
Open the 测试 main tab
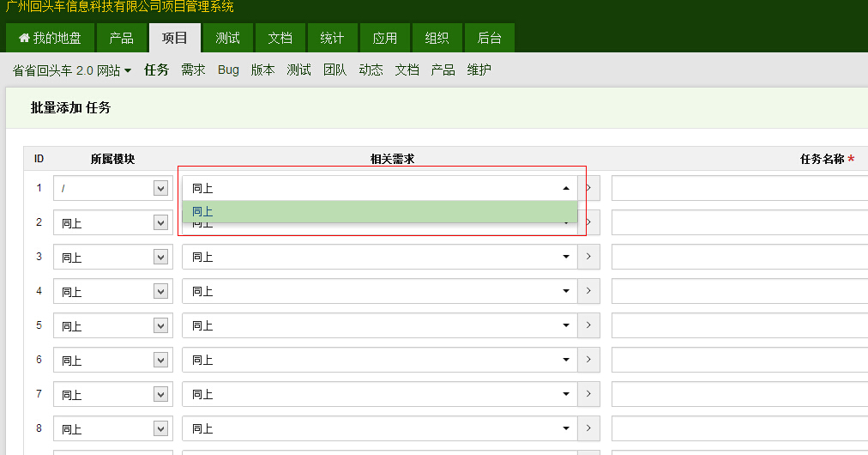[227, 38]
